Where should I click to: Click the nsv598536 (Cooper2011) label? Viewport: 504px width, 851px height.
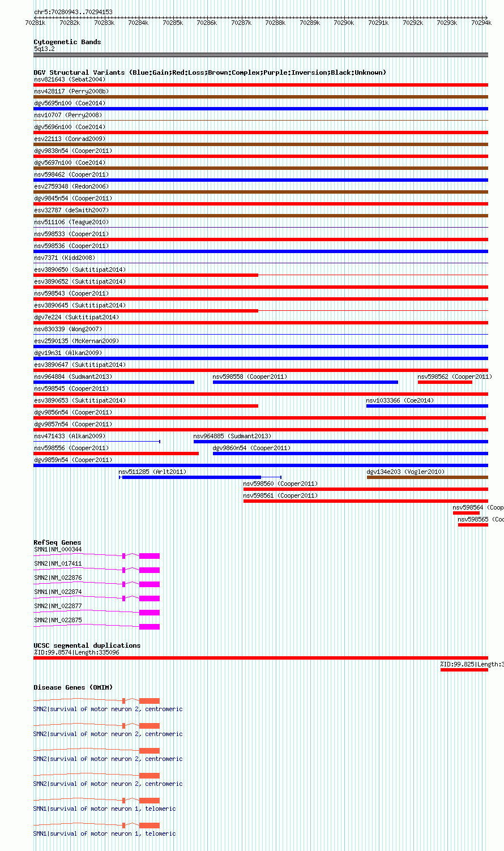pos(71,246)
